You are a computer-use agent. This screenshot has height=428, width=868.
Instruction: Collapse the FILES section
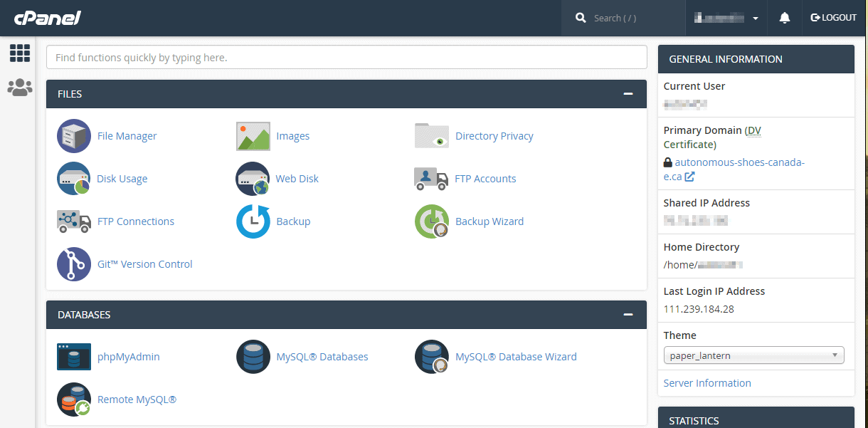click(x=627, y=93)
